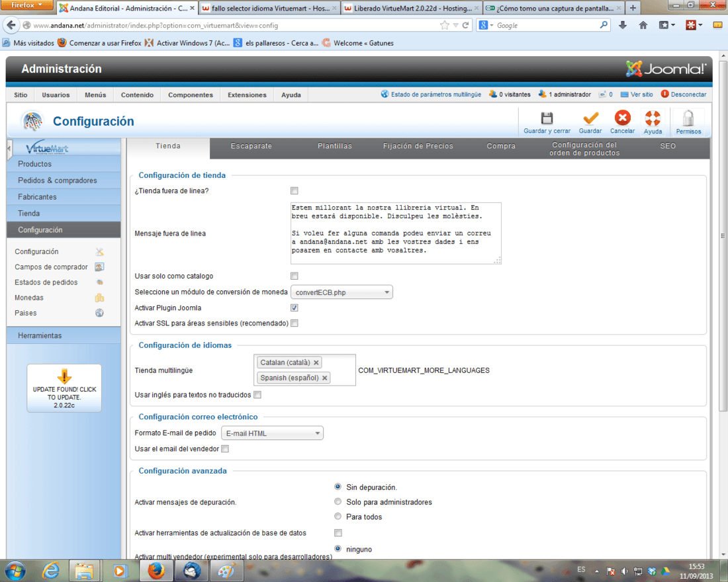728x582 pixels.
Task: Click Firefox back arrow button
Action: click(11, 25)
